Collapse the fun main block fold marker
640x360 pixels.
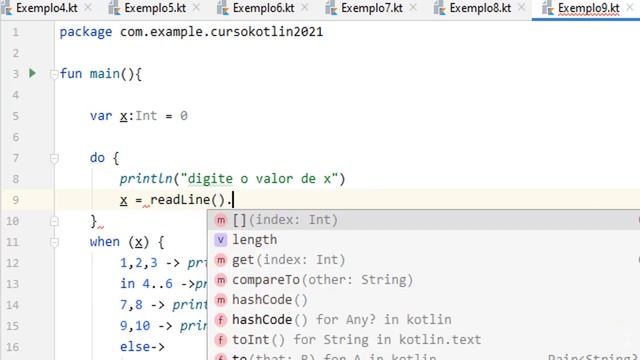54,74
